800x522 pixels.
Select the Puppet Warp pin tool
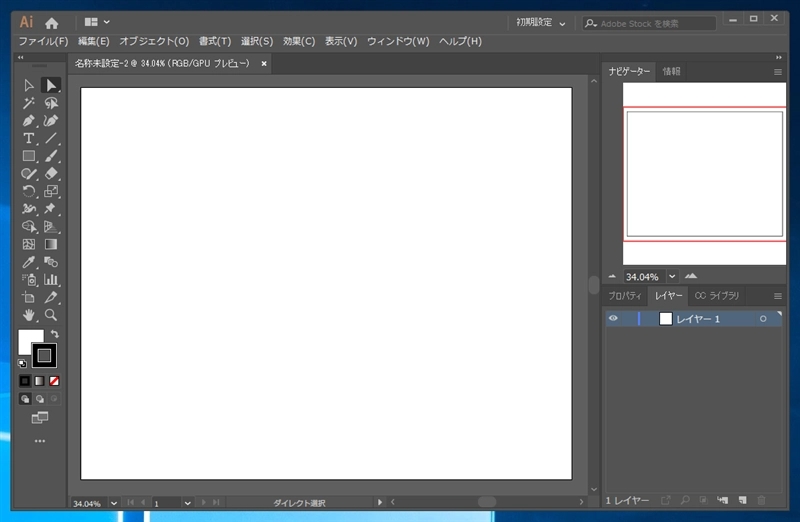click(51, 209)
